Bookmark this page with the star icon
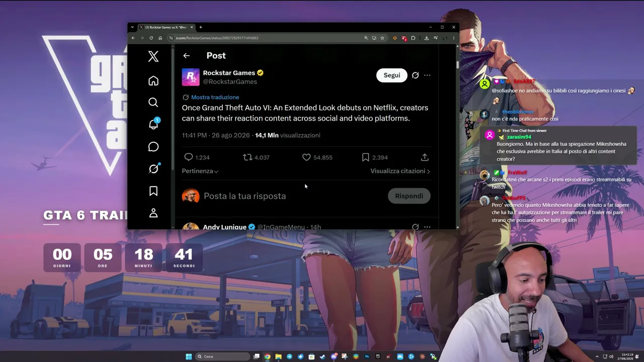644x362 pixels. 382,38
